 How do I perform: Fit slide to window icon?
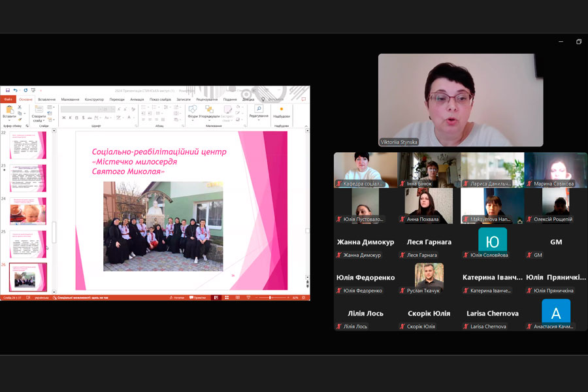[x=303, y=298]
